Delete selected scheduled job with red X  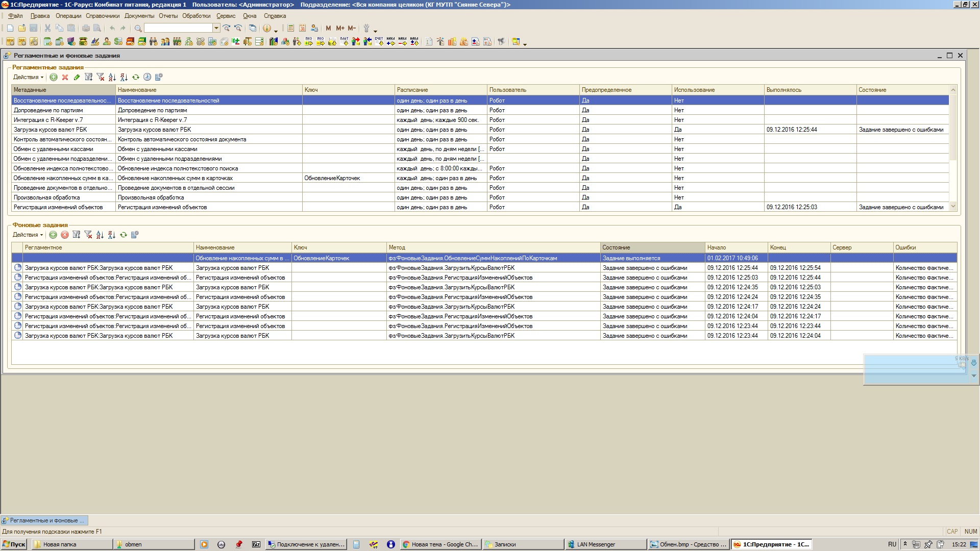[65, 77]
